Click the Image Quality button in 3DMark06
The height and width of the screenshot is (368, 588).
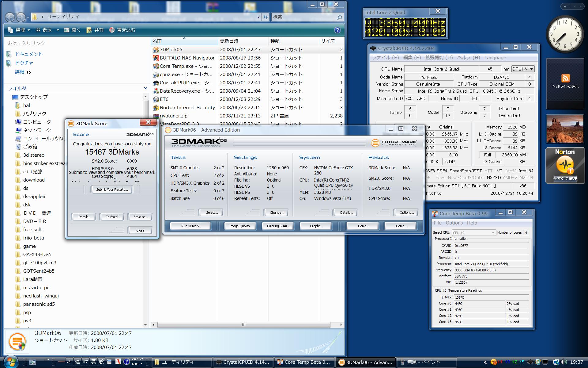pos(241,226)
